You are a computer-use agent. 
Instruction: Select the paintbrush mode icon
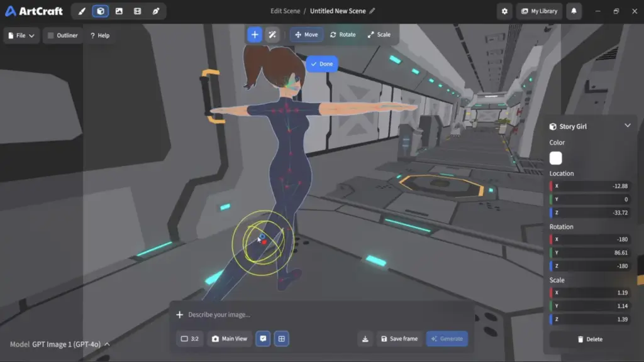(x=82, y=11)
